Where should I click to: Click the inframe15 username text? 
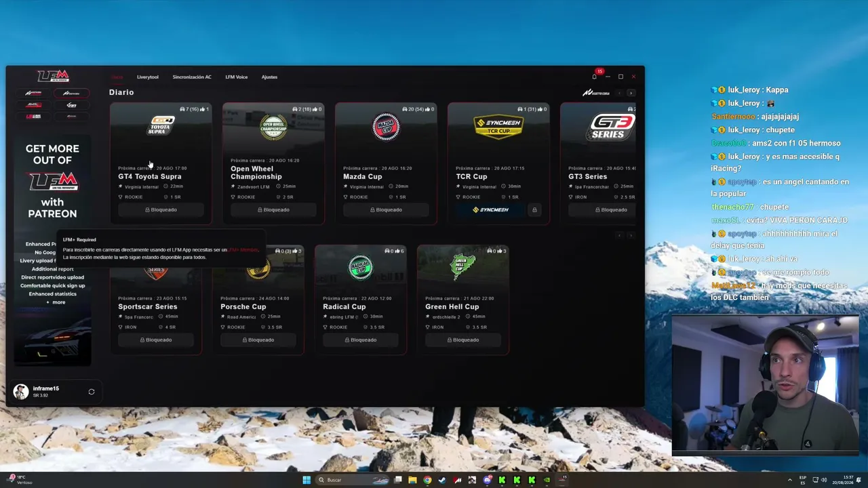pyautogui.click(x=46, y=388)
